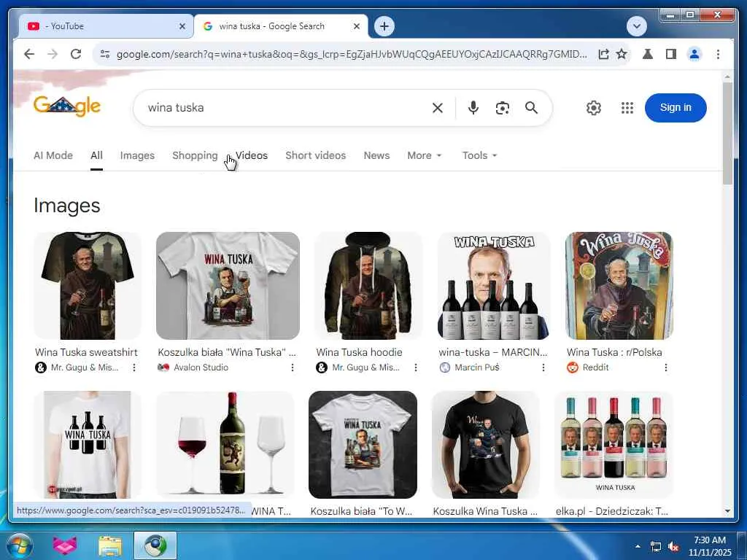Open wina-tuska – MARCIN... link
The image size is (747, 560).
pos(493,352)
